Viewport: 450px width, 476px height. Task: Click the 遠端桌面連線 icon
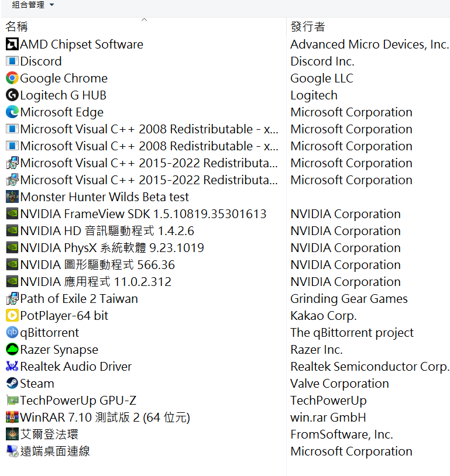pyautogui.click(x=12, y=451)
